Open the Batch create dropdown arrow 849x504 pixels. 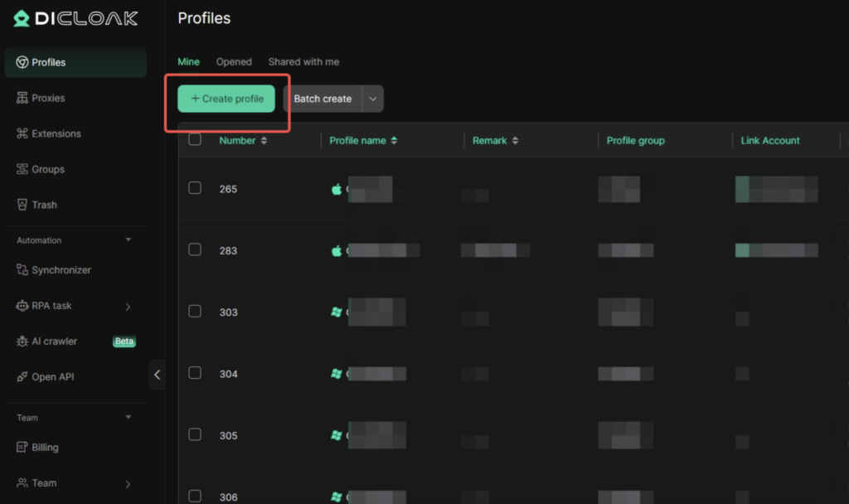pos(373,99)
